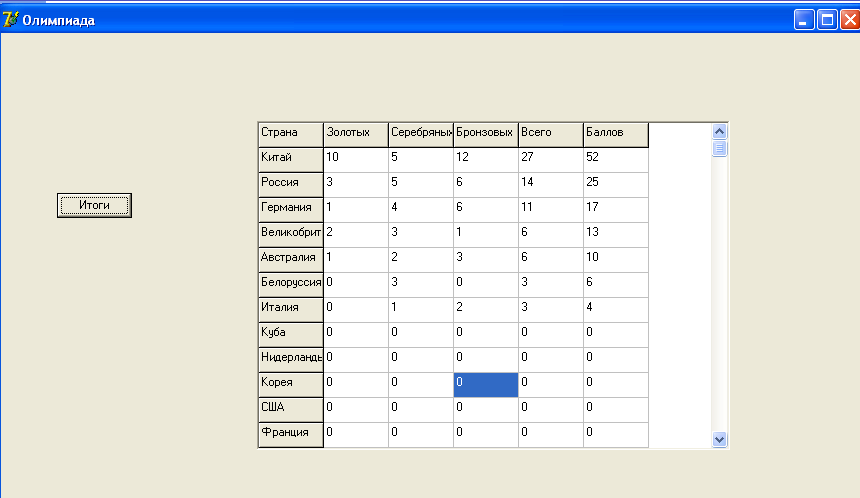Select Россия's Золотых cell with value 3
Viewport: 860px width, 498px height.
click(356, 185)
